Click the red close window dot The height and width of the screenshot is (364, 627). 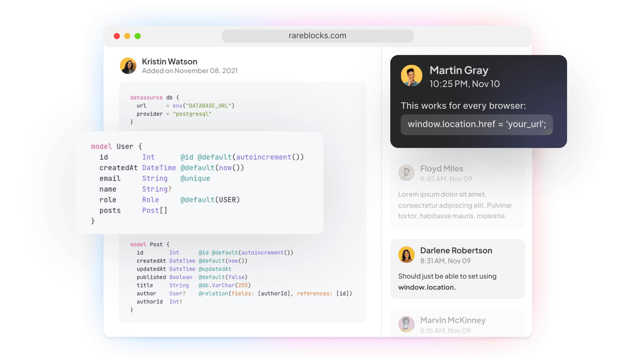click(x=117, y=36)
